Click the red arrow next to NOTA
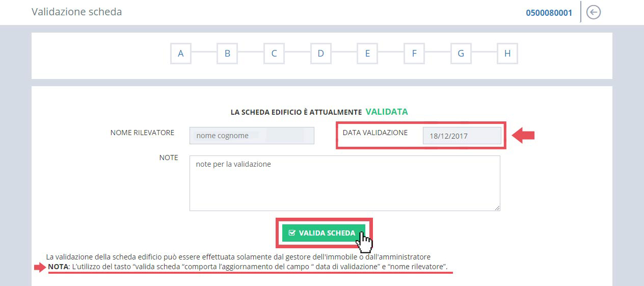The height and width of the screenshot is (286, 644). [39, 268]
